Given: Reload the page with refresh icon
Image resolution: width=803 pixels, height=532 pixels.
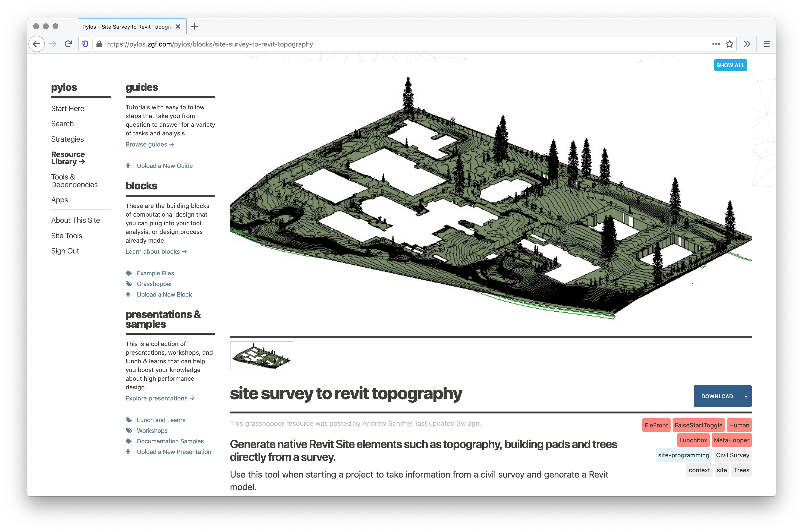Looking at the screenshot, I should [68, 44].
